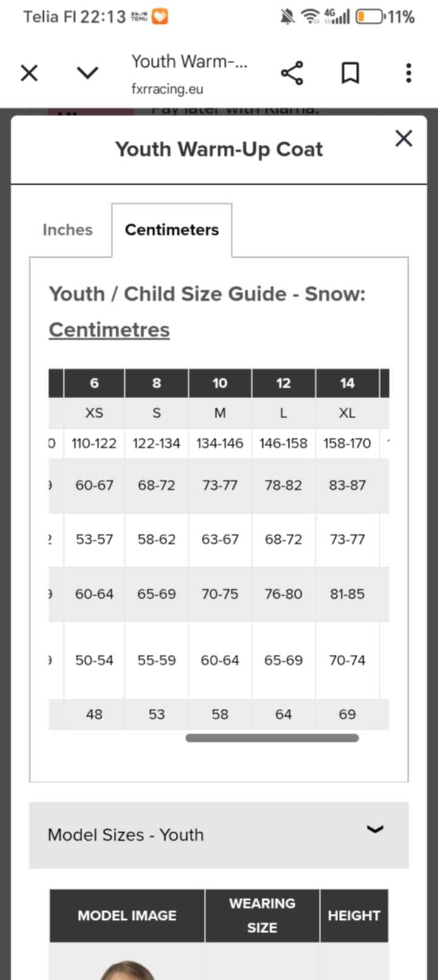Tap the Wi-Fi status icon
This screenshot has height=980, width=438.
[310, 16]
